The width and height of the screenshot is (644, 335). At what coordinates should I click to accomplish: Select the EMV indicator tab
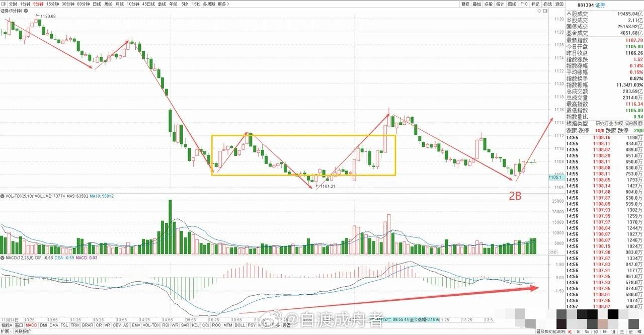(x=136, y=325)
